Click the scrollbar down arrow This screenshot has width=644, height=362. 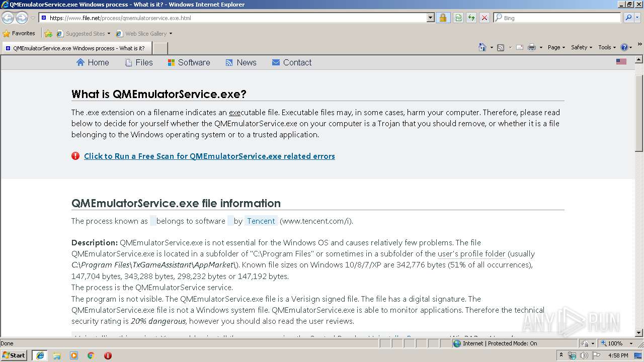(639, 333)
